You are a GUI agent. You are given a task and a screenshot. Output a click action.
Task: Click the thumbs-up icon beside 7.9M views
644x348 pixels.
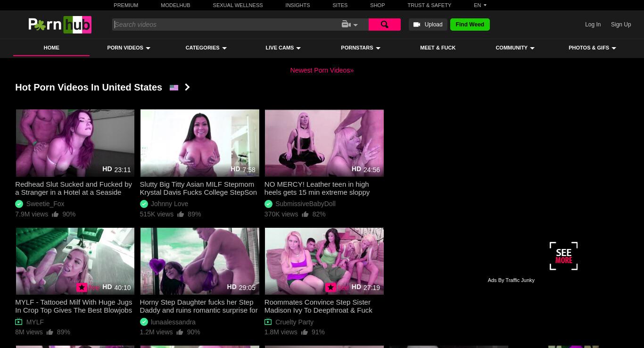[55, 214]
